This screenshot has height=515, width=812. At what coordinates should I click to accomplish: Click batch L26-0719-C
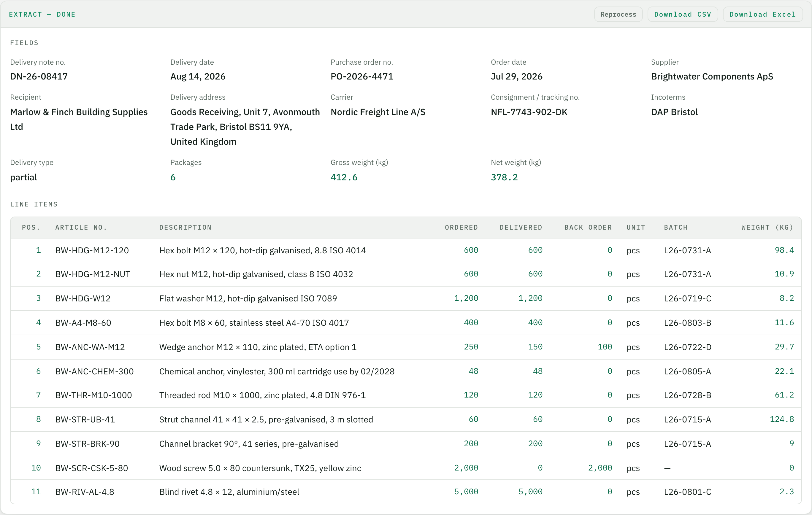(687, 298)
